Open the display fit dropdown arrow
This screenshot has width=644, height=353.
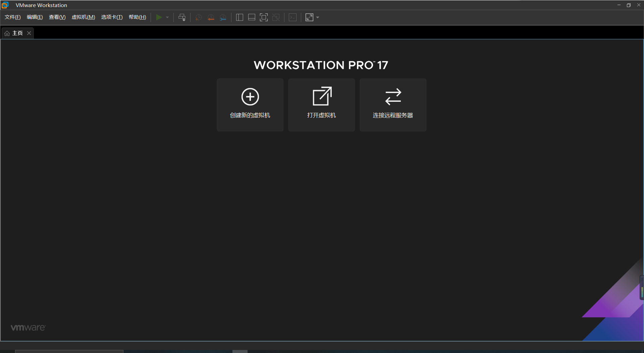click(317, 17)
